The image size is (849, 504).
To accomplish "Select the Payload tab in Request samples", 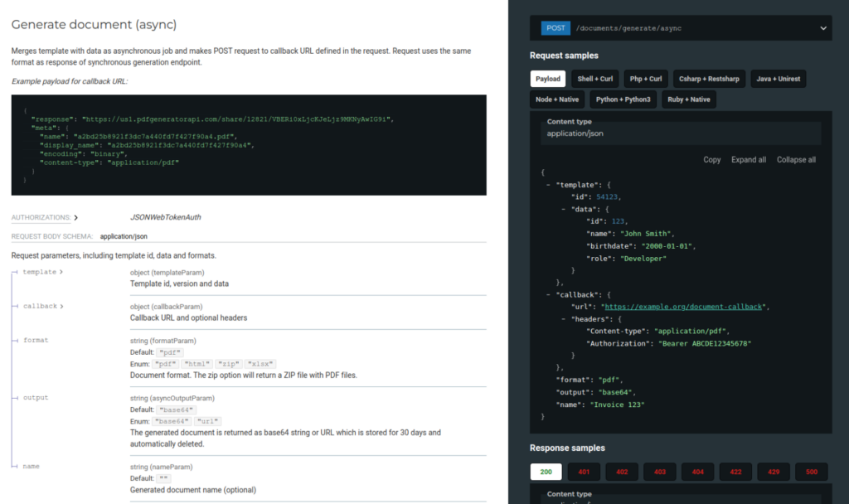I will pos(548,79).
